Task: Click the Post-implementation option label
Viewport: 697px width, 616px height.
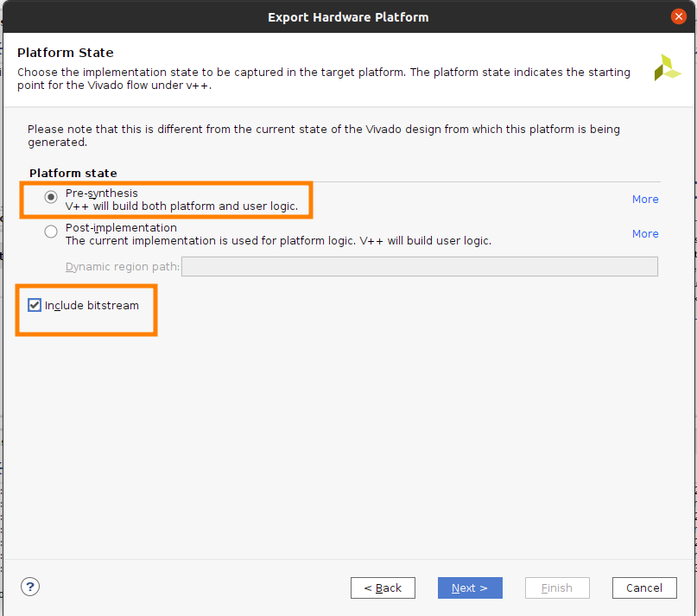Action: 121,228
